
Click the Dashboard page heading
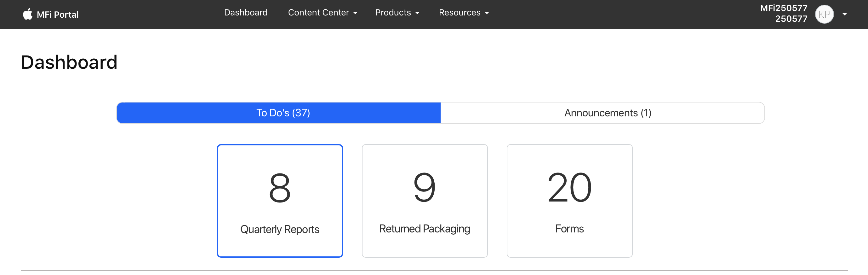(x=69, y=62)
